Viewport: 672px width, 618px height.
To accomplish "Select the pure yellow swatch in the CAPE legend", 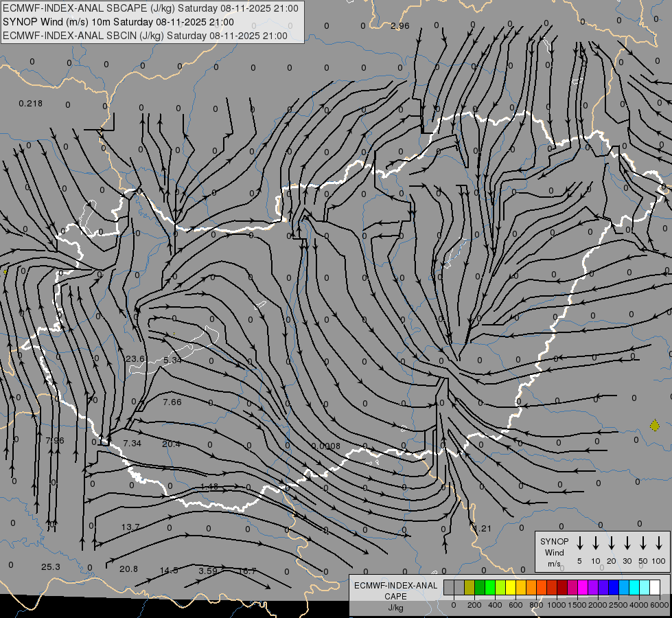I will tap(511, 588).
